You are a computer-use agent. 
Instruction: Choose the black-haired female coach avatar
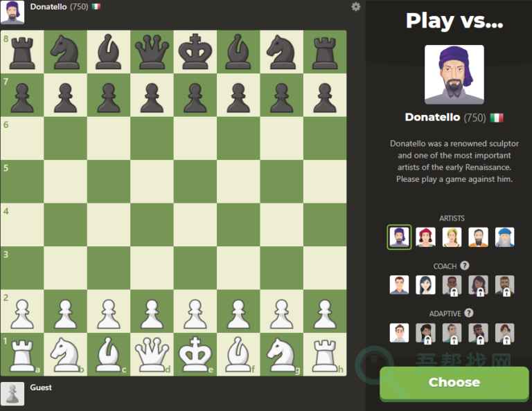425,285
